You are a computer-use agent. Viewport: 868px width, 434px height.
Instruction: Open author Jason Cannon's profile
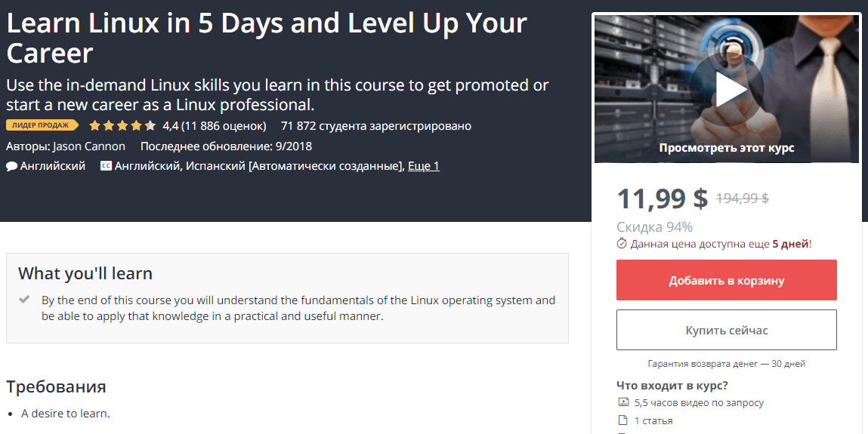pyautogui.click(x=89, y=146)
